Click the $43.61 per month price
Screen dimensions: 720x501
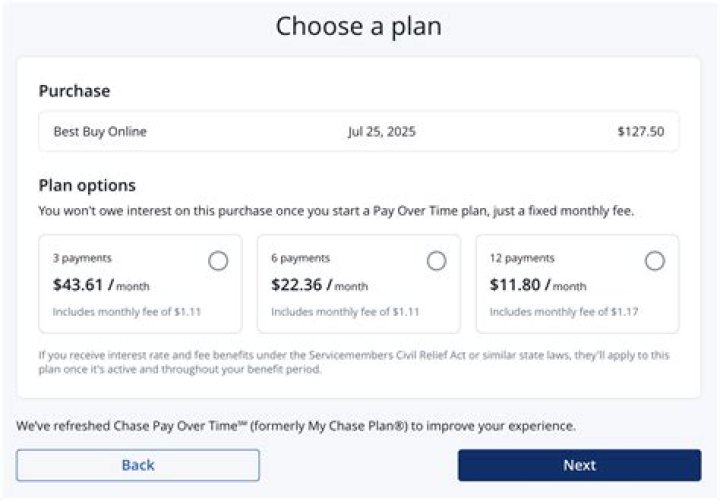pyautogui.click(x=100, y=285)
